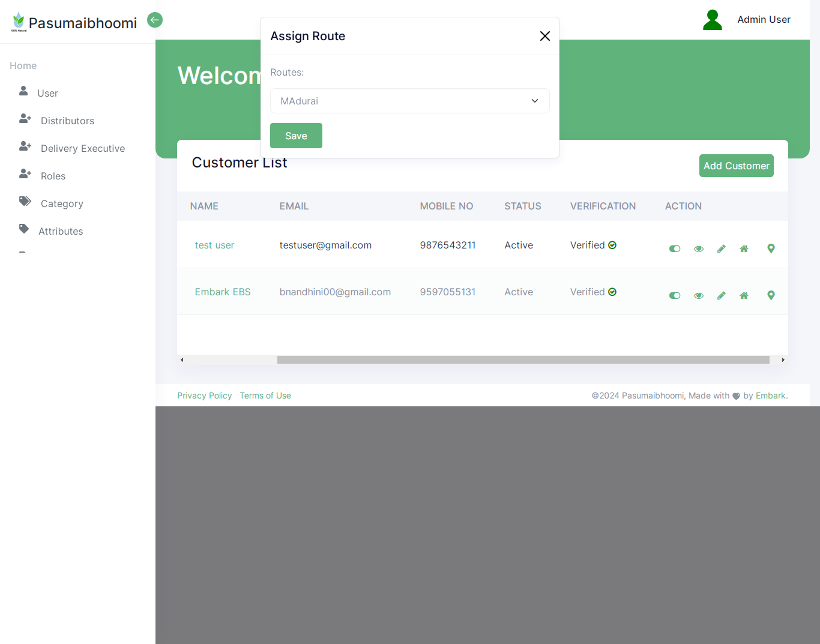Click the pencil edit icon for Embark EBS
This screenshot has height=644, width=820.
[721, 295]
